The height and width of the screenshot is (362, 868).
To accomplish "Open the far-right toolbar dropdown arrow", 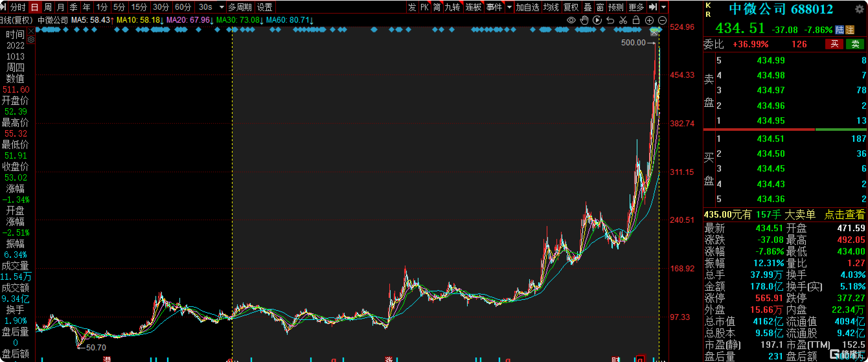I will (663, 7).
